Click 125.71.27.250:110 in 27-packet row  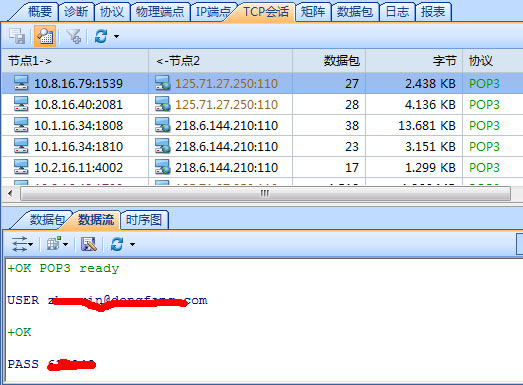226,83
